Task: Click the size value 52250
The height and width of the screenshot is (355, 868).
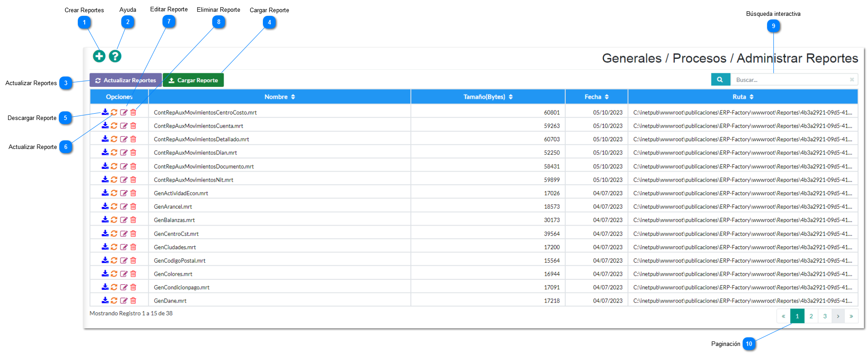Action: coord(552,153)
